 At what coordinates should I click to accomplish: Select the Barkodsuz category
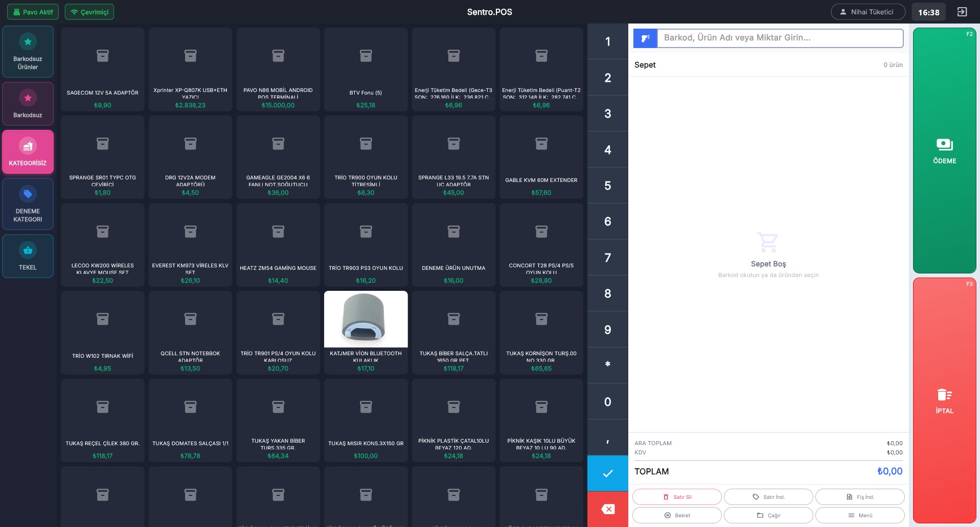(x=28, y=104)
